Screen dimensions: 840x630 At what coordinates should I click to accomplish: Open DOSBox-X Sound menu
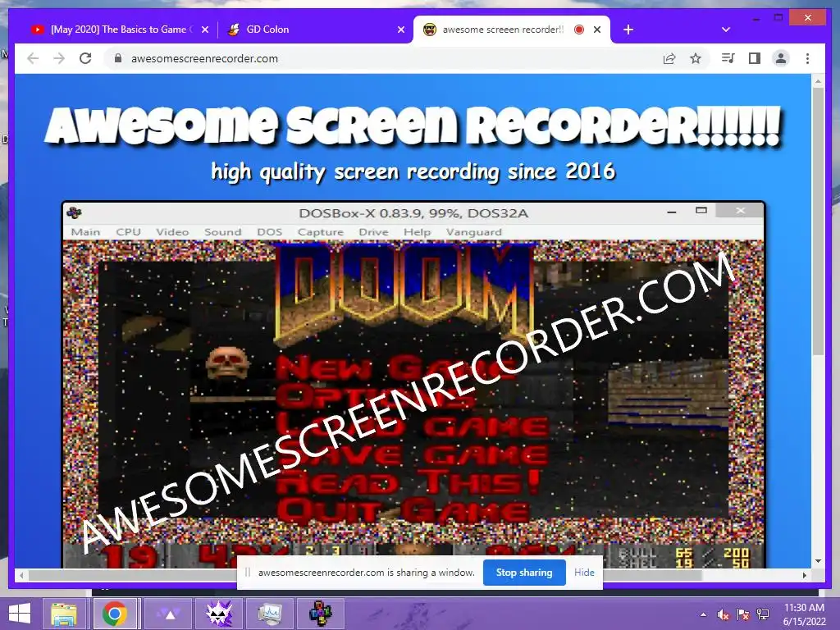(223, 232)
